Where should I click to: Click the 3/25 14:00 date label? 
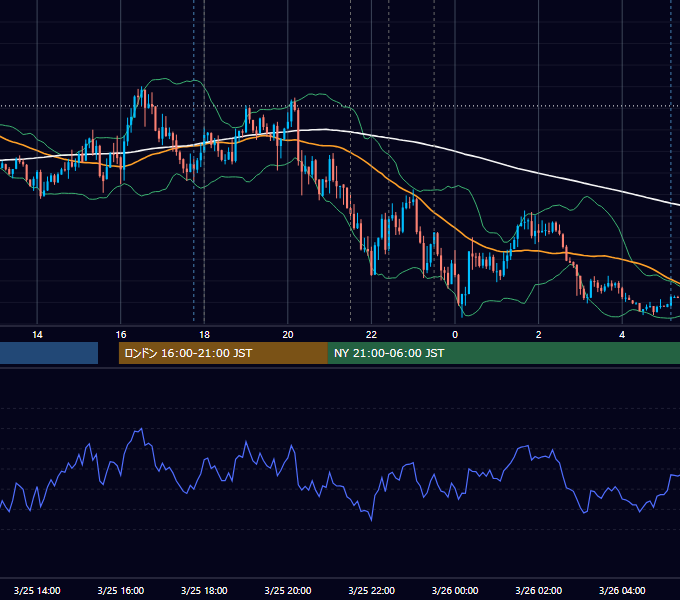[37, 590]
